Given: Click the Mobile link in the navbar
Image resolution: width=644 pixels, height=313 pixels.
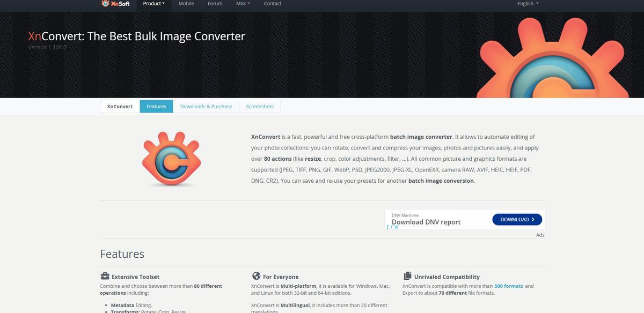Looking at the screenshot, I should click(186, 4).
